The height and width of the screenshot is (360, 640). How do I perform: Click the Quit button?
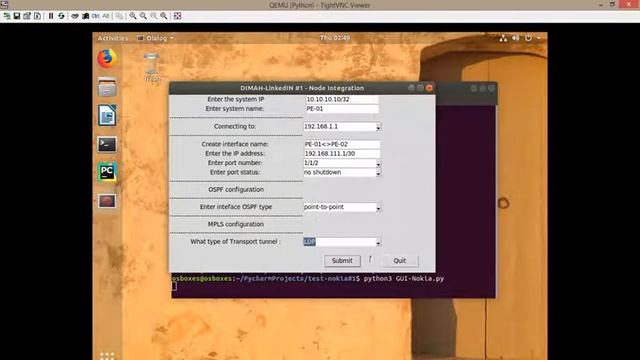point(400,260)
